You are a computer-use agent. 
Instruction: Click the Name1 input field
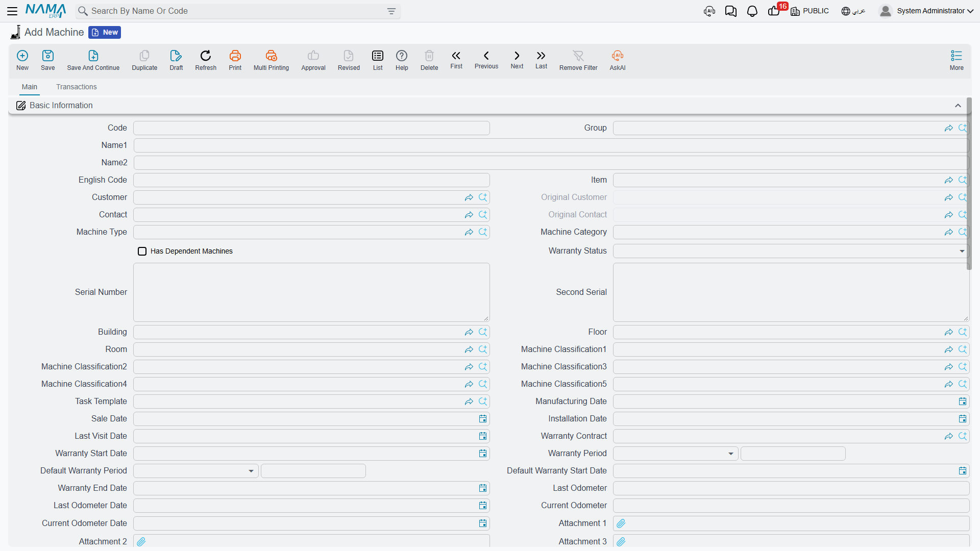[551, 145]
